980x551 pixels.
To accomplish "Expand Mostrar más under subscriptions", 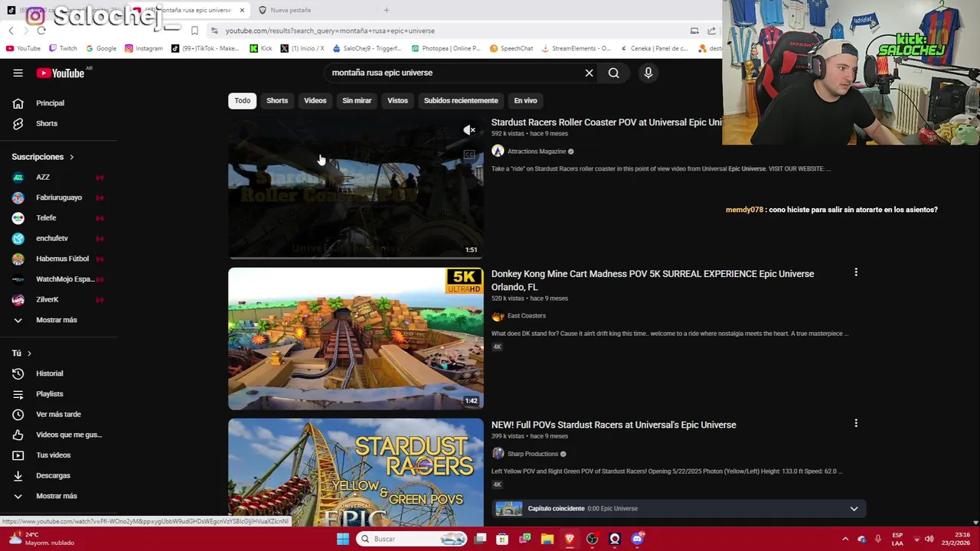I will click(x=58, y=320).
